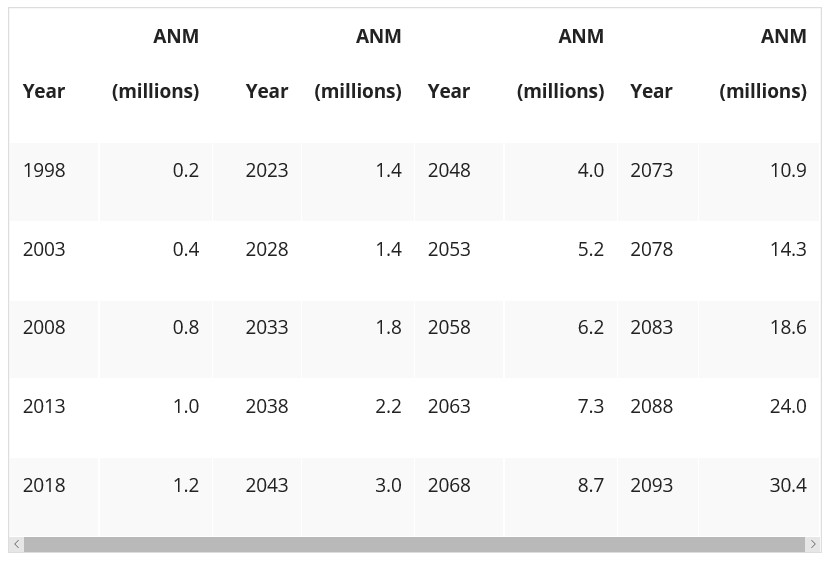This screenshot has height=561, width=831.
Task: Select the 2073 year cell
Action: coord(652,171)
